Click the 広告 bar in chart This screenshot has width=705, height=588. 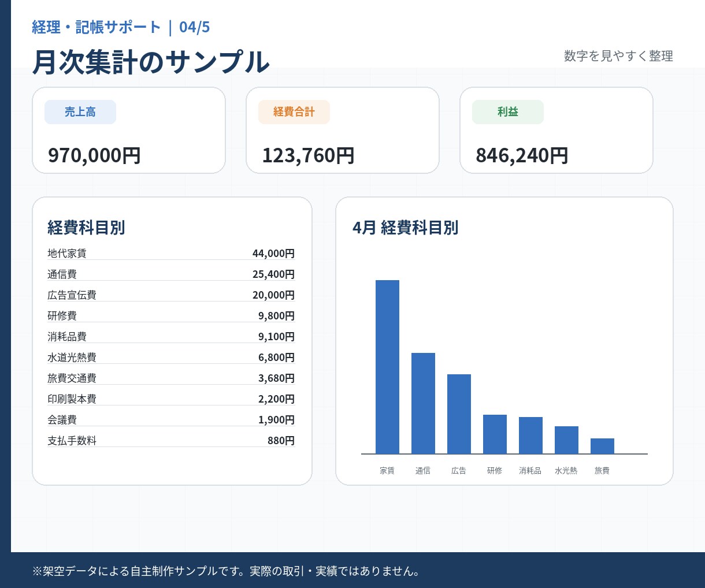click(459, 414)
